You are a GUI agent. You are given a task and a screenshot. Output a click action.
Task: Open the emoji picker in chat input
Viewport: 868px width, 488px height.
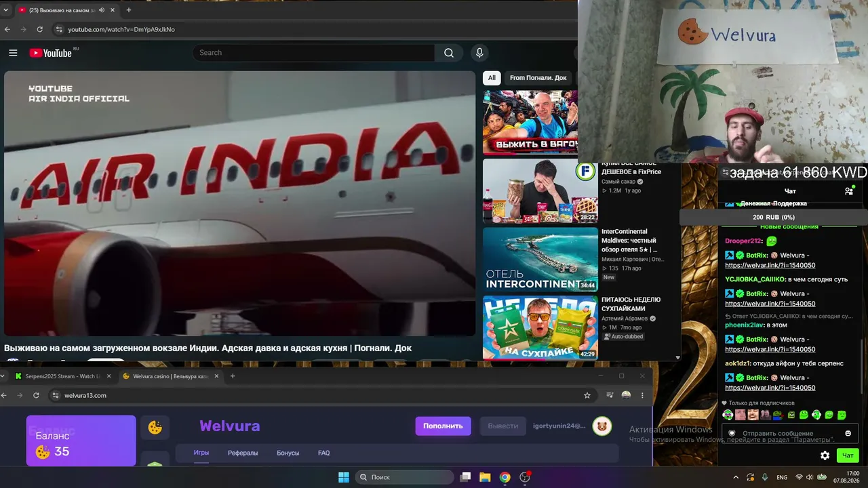click(848, 433)
